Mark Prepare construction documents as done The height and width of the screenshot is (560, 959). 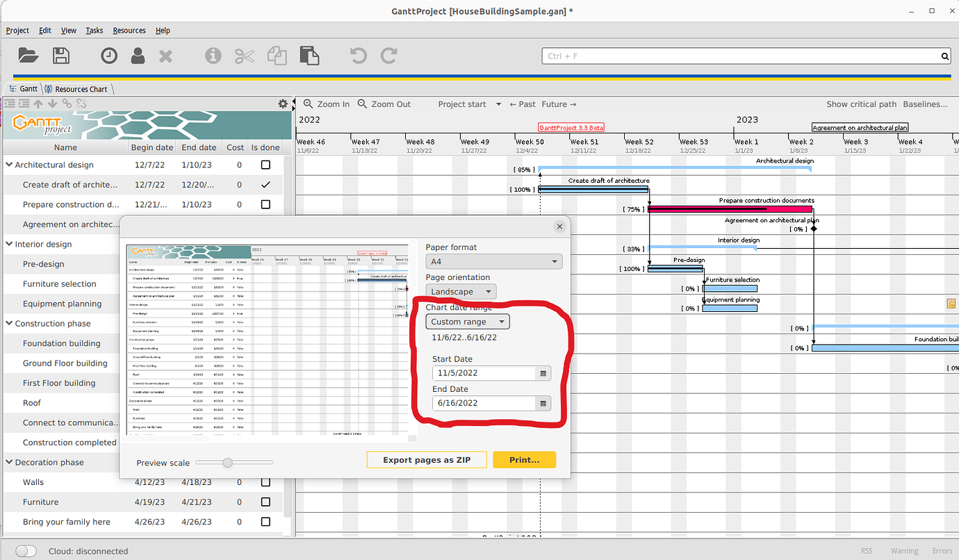pyautogui.click(x=265, y=204)
